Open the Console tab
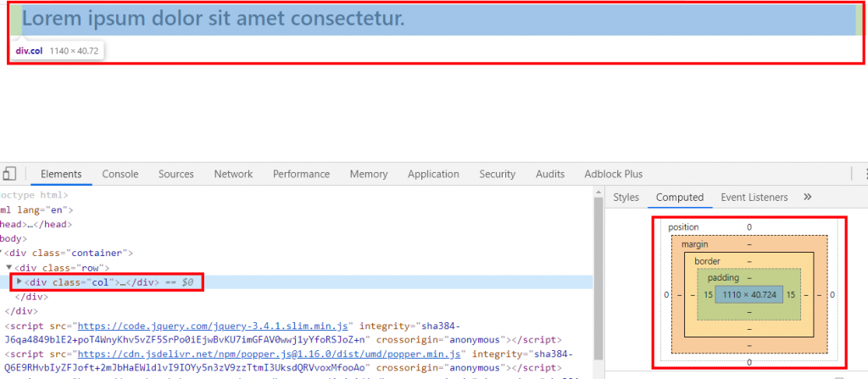The height and width of the screenshot is (379, 868). pyautogui.click(x=120, y=174)
